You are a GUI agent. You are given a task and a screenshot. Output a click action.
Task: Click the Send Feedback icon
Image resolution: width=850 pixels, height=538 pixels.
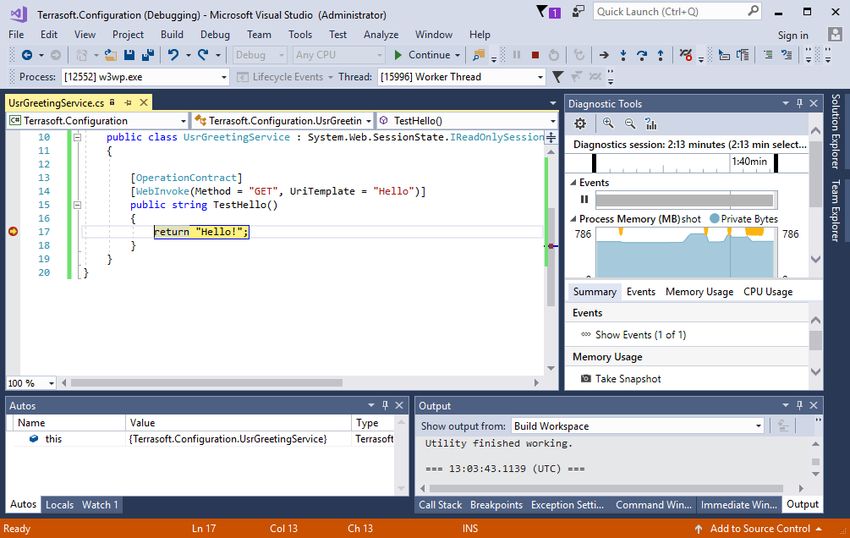pos(578,11)
